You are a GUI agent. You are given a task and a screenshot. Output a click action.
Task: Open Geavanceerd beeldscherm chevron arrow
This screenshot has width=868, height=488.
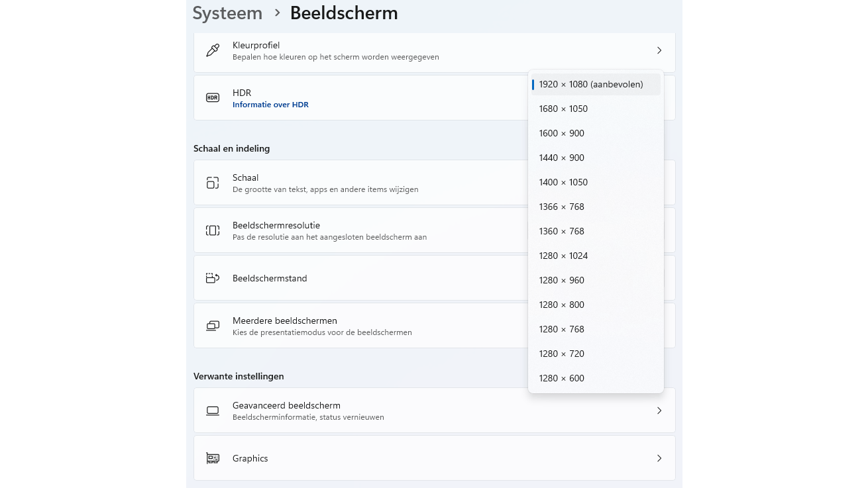659,411
